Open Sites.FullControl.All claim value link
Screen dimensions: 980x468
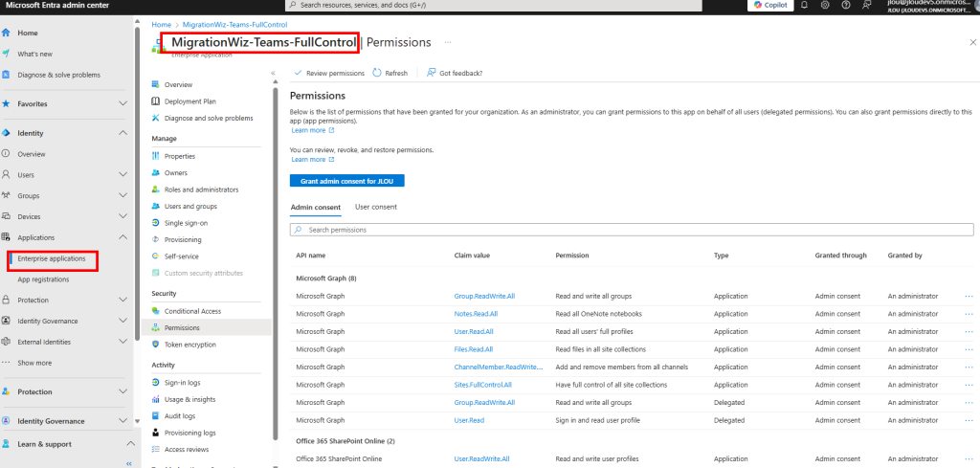482,385
